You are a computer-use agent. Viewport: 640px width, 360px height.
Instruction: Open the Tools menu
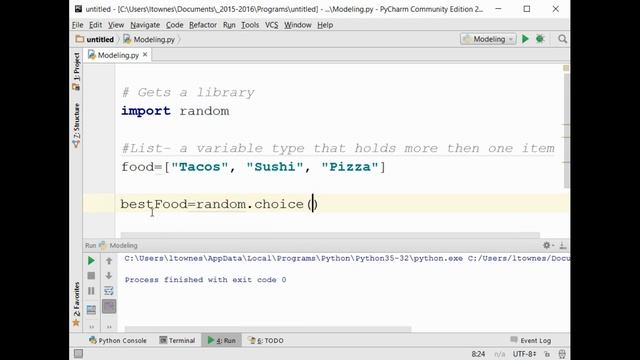[x=250, y=25]
